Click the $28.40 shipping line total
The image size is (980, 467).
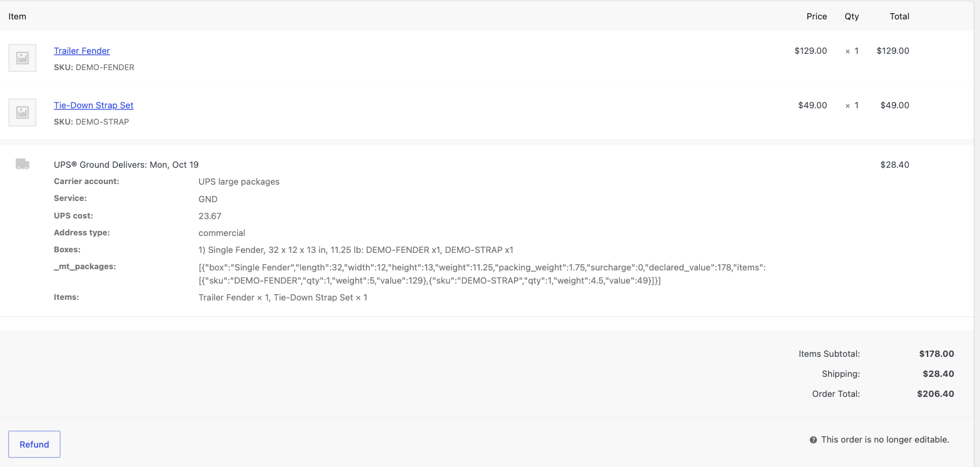pos(894,165)
